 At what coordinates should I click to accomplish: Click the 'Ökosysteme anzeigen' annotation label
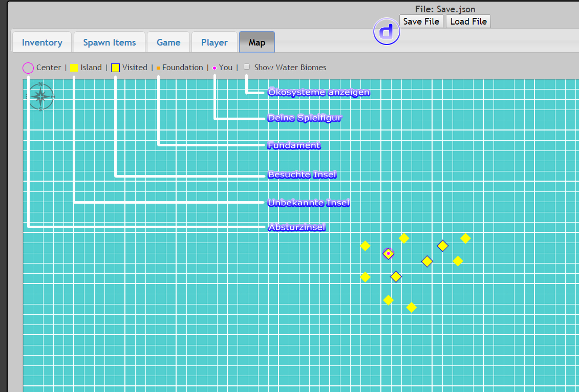point(318,93)
